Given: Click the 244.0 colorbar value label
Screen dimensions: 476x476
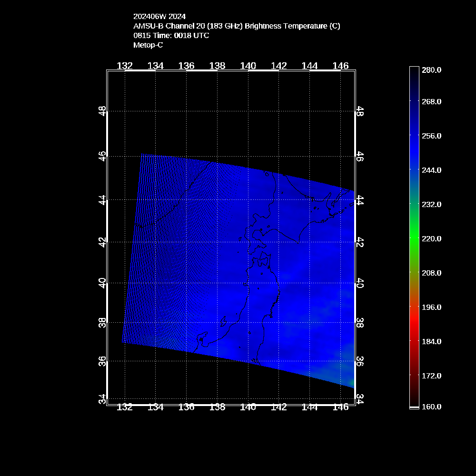Looking at the screenshot, I should pos(431,170).
